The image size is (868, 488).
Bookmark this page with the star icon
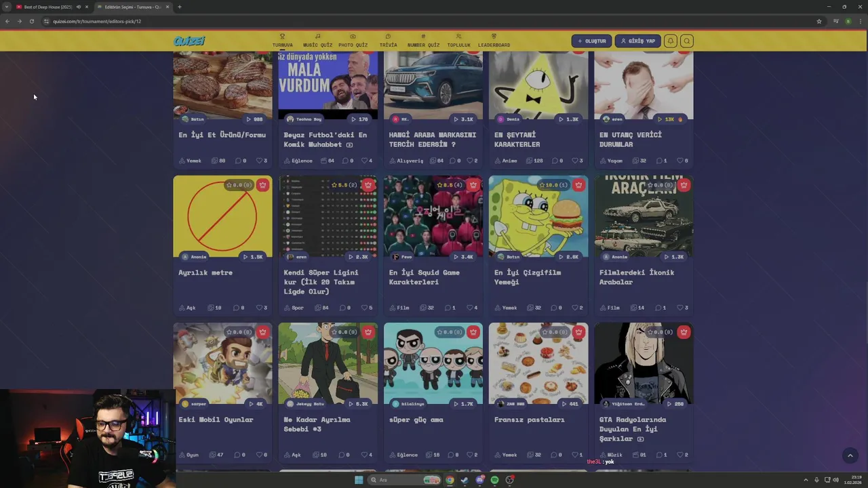pos(818,21)
